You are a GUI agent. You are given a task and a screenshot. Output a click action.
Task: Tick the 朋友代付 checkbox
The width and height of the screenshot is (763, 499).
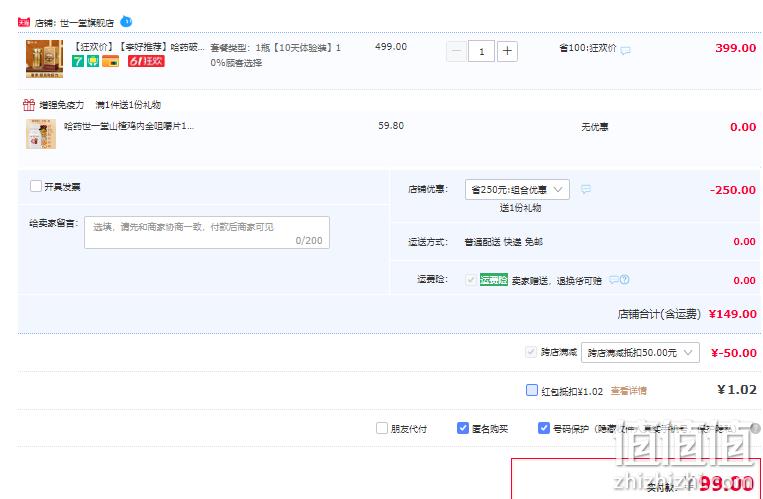[x=382, y=428]
